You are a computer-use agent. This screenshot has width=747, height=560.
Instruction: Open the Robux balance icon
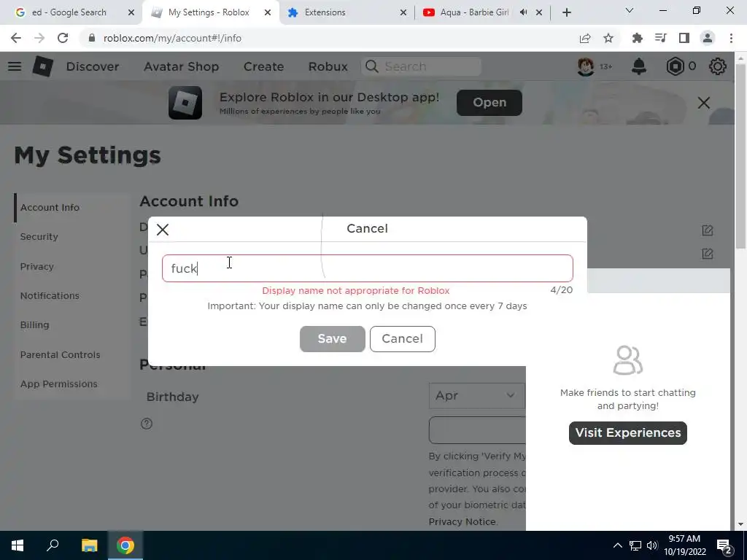(x=675, y=66)
